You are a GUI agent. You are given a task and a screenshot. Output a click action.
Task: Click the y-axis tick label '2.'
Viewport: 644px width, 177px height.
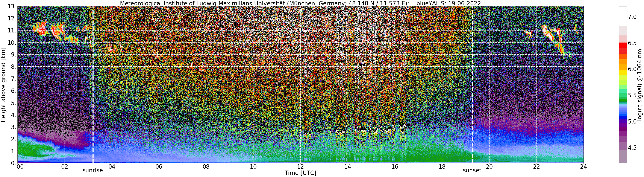tap(13, 139)
